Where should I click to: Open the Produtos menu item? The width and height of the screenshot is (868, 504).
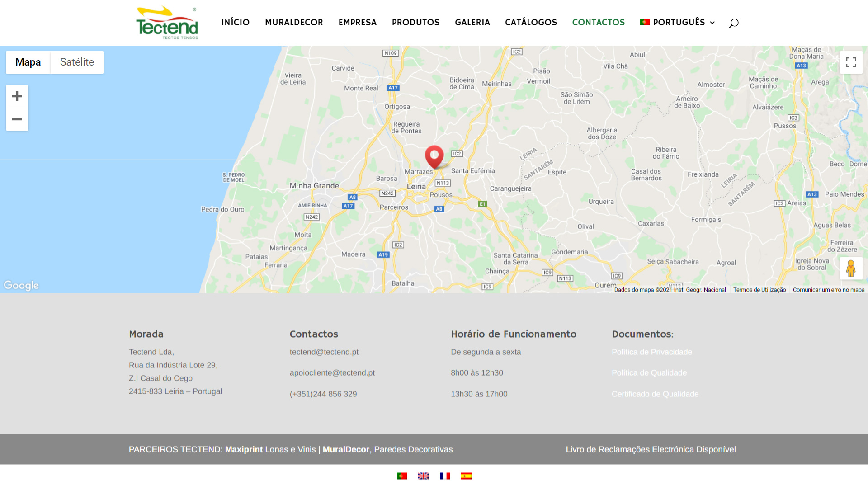click(415, 23)
